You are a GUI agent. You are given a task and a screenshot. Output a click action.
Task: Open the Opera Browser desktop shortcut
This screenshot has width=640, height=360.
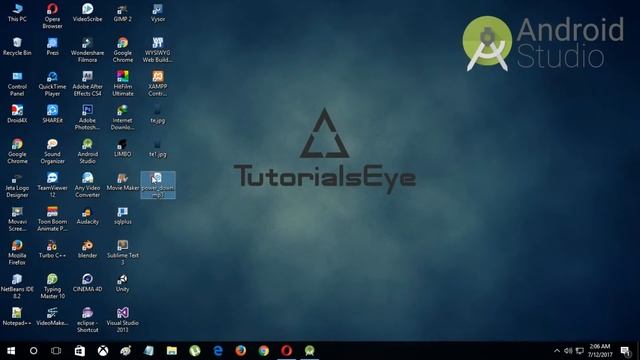[x=52, y=16]
